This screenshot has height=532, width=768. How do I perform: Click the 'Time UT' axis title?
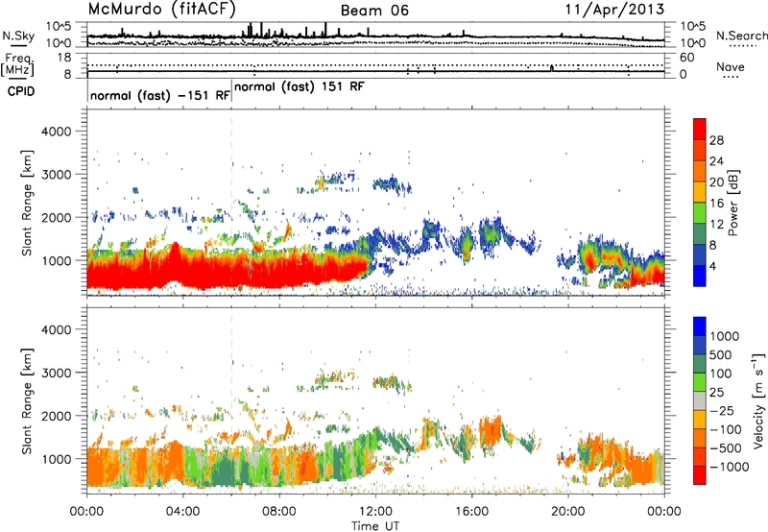375,526
